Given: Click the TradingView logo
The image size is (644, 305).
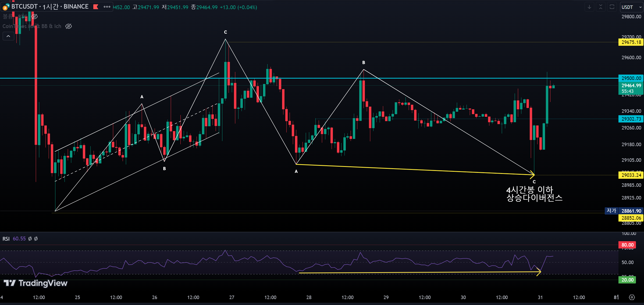Looking at the screenshot, I should click(x=35, y=283).
